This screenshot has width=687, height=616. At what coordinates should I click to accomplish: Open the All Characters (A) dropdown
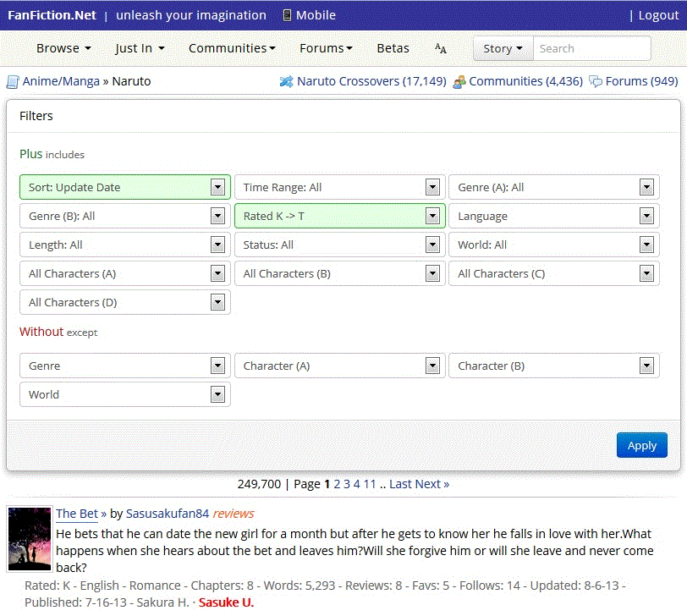[125, 274]
